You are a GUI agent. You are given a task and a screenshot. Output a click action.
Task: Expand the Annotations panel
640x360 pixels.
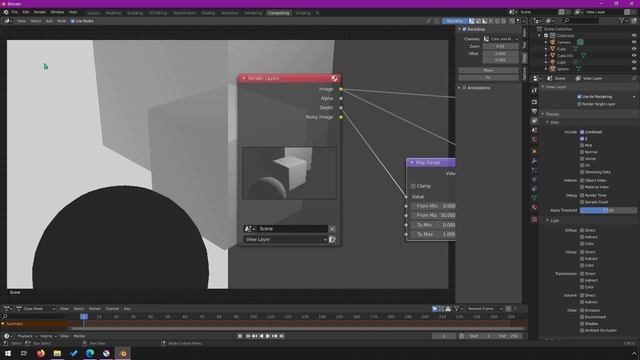coord(459,88)
